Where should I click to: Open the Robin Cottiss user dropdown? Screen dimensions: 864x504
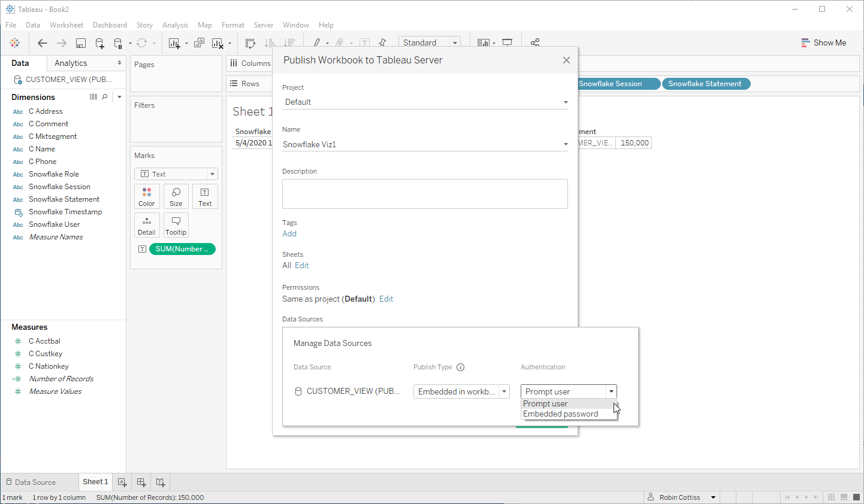pos(682,497)
